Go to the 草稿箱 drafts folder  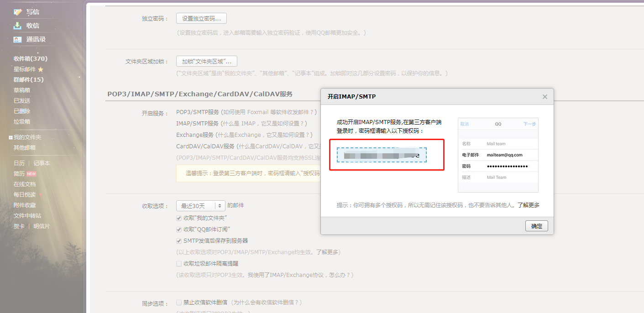[x=22, y=90]
